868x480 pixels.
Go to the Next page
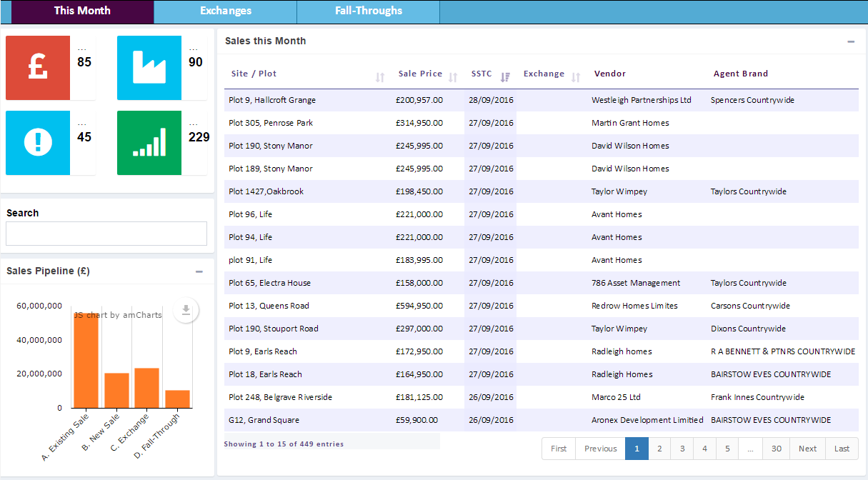click(808, 449)
